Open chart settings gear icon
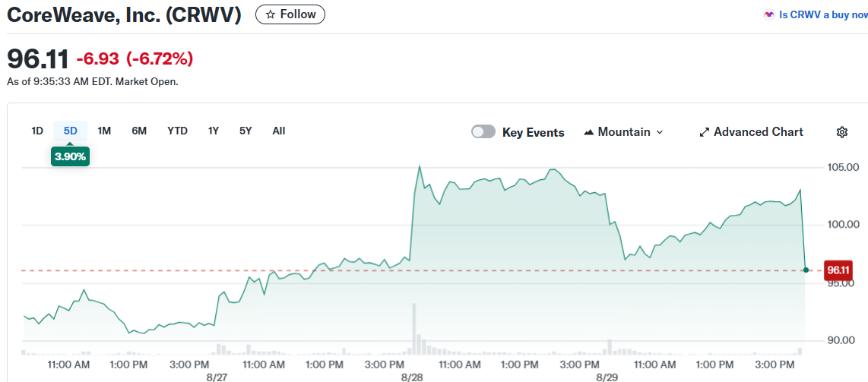The width and height of the screenshot is (868, 382). click(842, 132)
